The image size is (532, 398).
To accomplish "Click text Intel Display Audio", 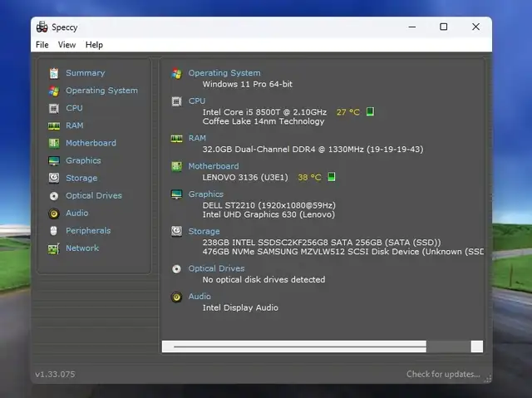I will click(240, 307).
